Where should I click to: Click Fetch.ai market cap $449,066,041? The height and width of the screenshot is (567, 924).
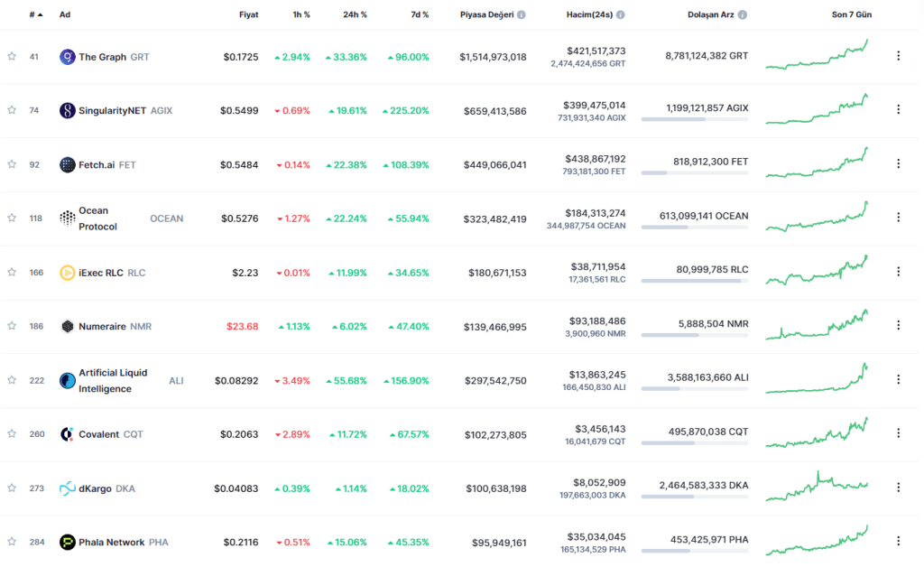point(495,164)
